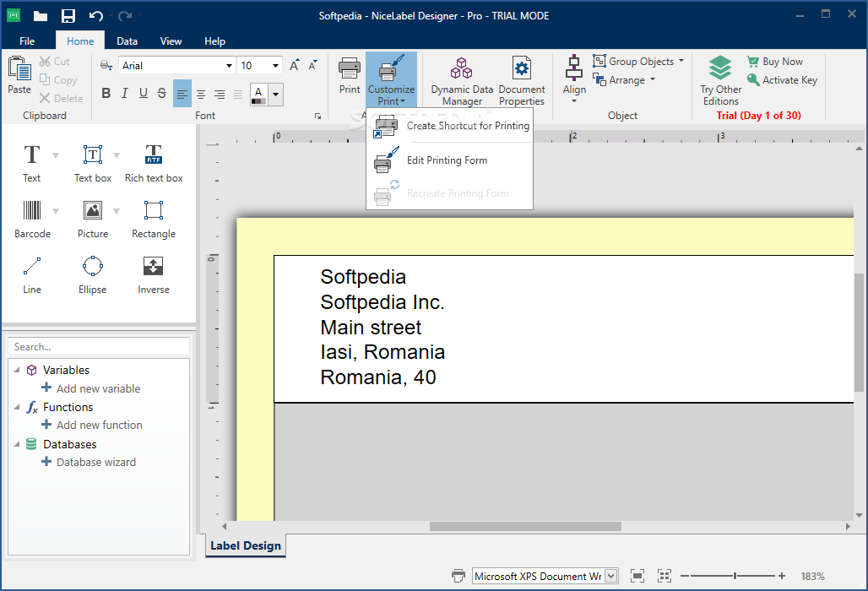Select the Barcode tool

coord(32,218)
